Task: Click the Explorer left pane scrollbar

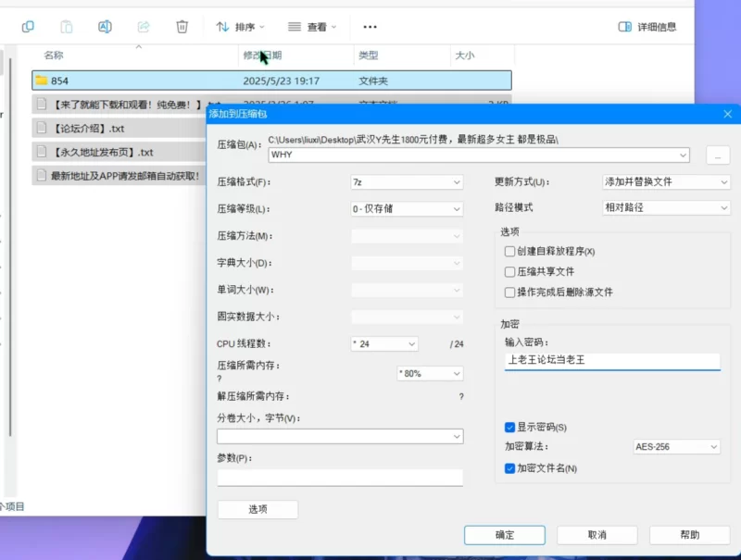Action: tap(10, 245)
